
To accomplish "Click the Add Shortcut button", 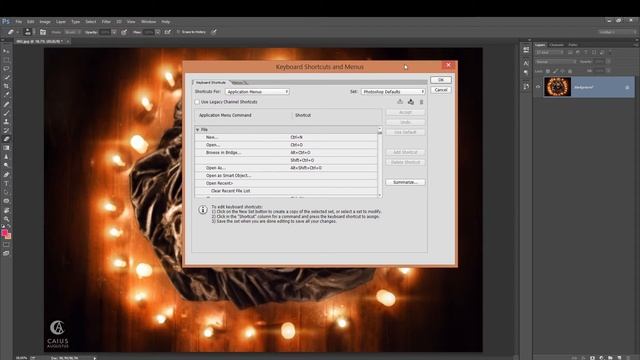I will [x=405, y=152].
